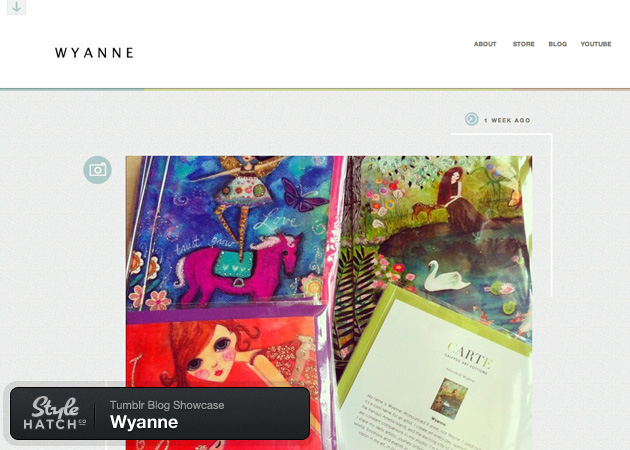630x450 pixels.
Task: Click the small thumbnail on CARTE card
Action: pyautogui.click(x=448, y=396)
